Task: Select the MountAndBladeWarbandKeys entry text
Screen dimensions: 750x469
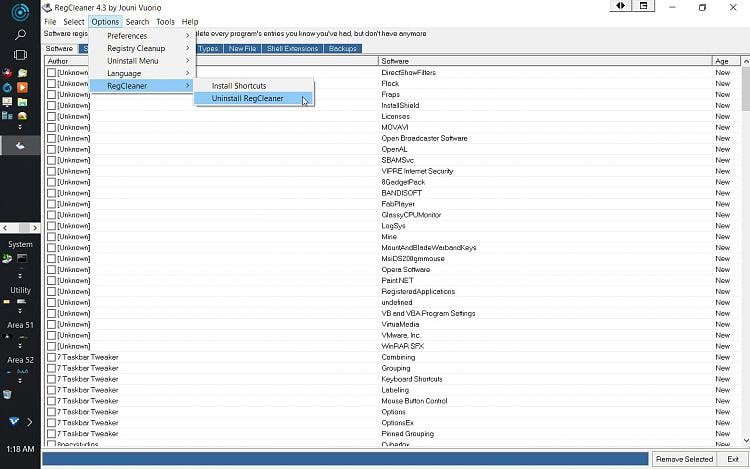Action: [429, 248]
